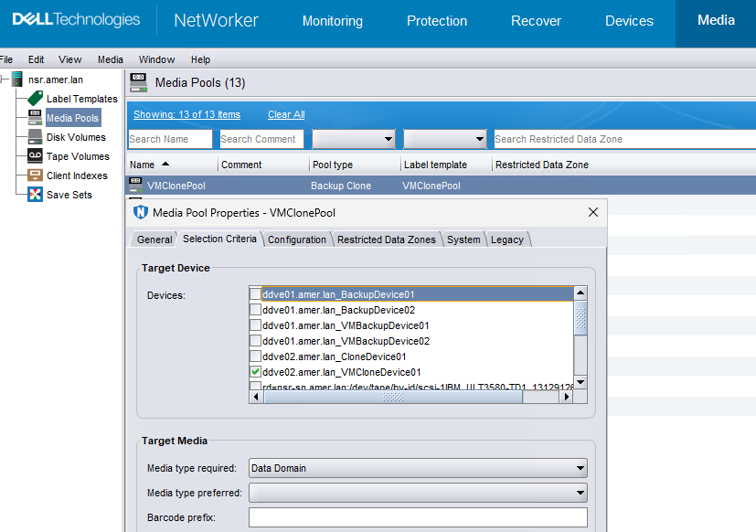Click the Save Sets icon
The height and width of the screenshot is (532, 756).
click(36, 195)
